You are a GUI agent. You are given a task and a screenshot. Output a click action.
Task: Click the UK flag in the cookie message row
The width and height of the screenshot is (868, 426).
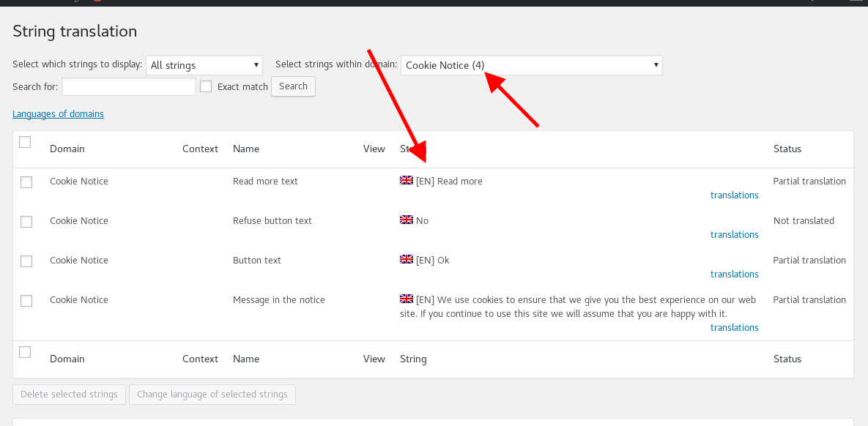[407, 299]
